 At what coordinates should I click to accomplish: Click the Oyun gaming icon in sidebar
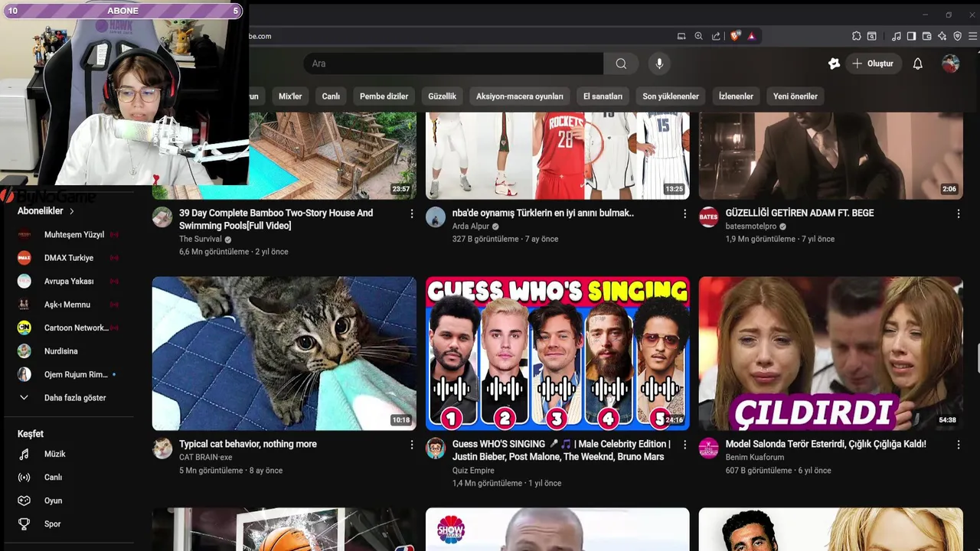click(24, 500)
